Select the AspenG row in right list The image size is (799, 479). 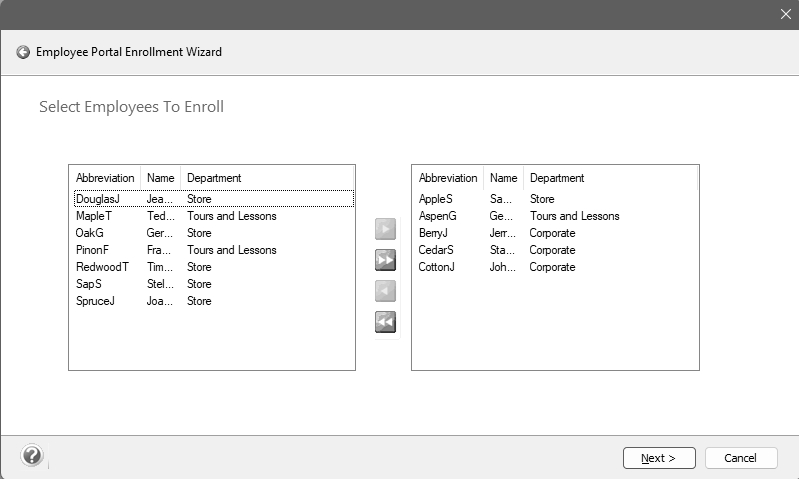click(x=438, y=216)
